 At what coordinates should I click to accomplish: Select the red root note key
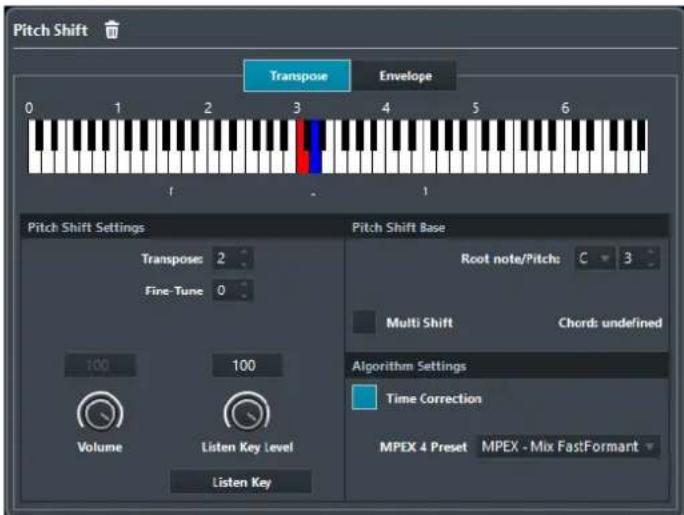(x=302, y=147)
